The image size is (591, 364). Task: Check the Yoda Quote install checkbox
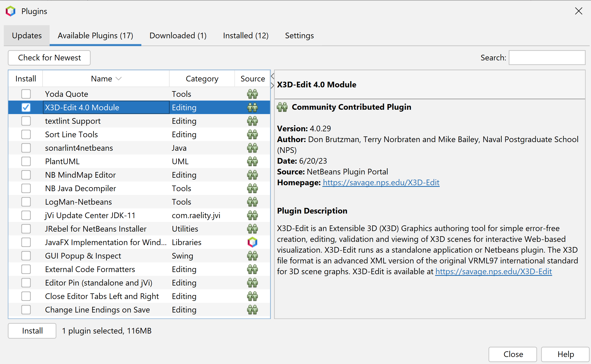pos(26,94)
